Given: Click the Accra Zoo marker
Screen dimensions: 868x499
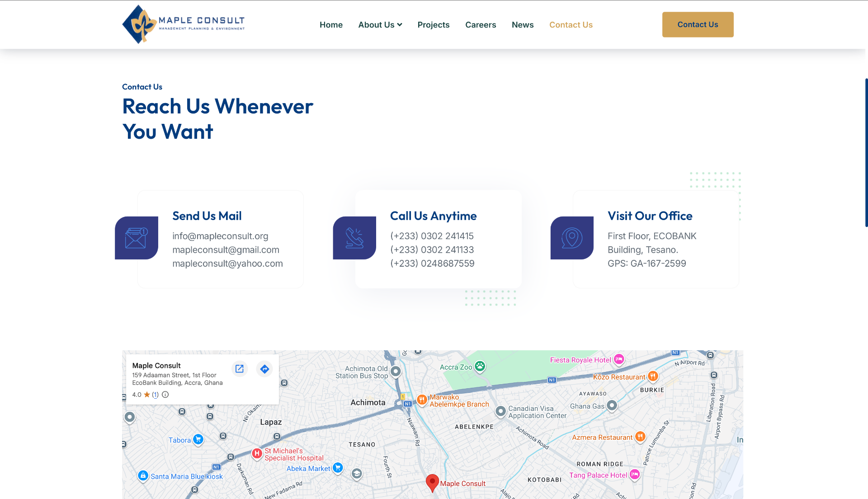Looking at the screenshot, I should (480, 367).
